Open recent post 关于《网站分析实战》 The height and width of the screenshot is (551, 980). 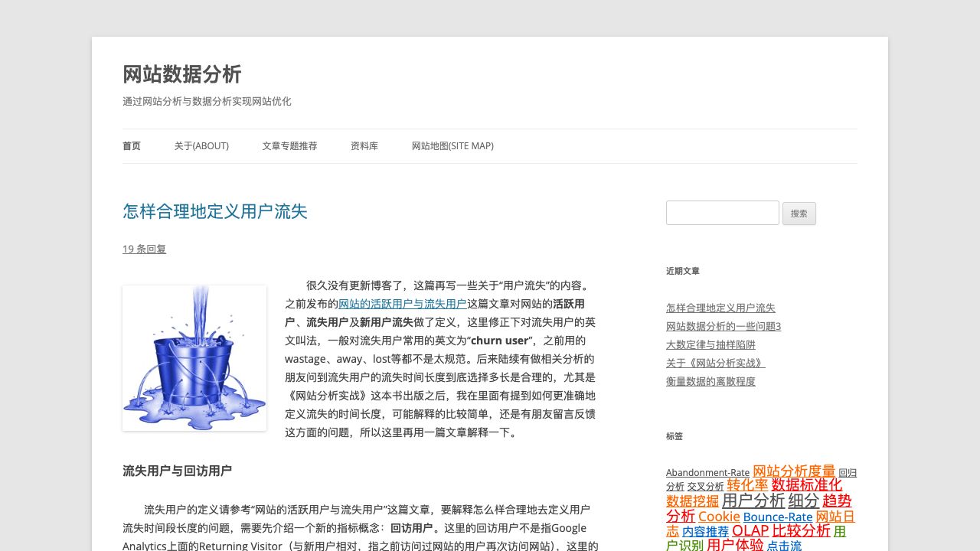click(x=715, y=363)
